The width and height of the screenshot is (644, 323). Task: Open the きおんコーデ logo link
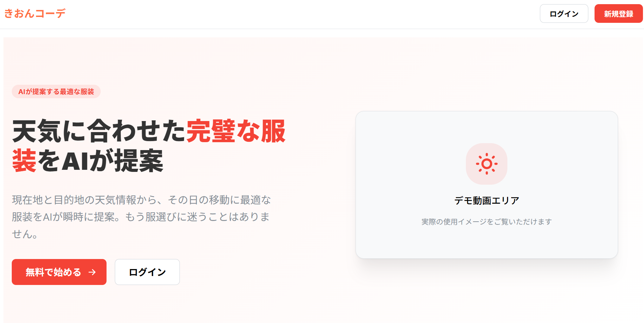point(35,13)
